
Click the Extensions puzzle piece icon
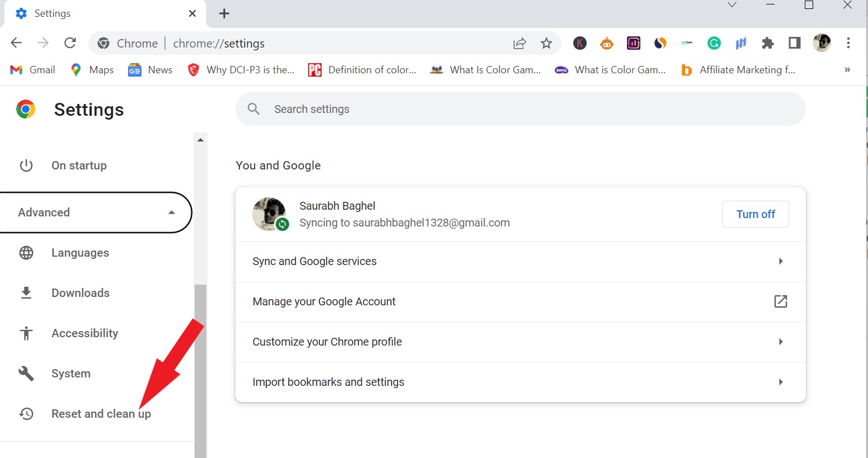tap(767, 43)
